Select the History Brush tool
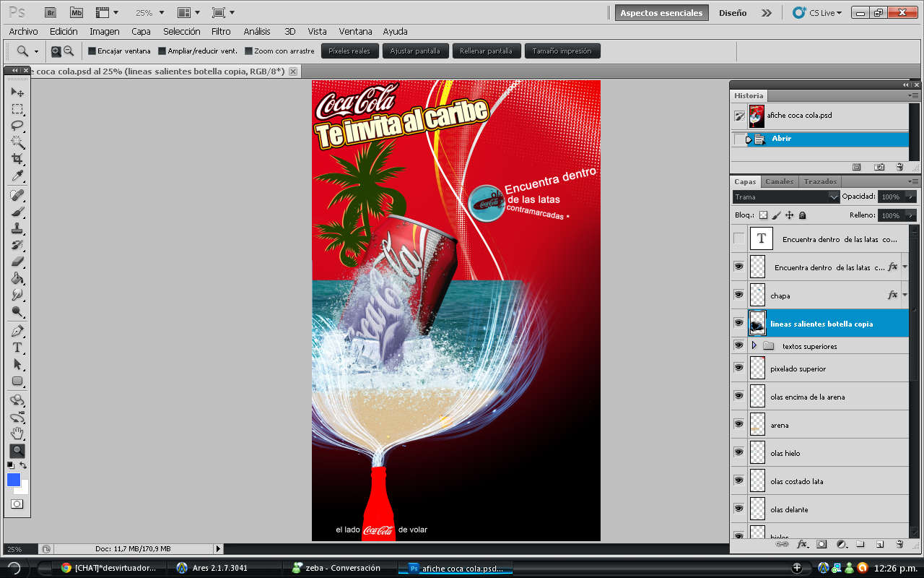 tap(17, 245)
